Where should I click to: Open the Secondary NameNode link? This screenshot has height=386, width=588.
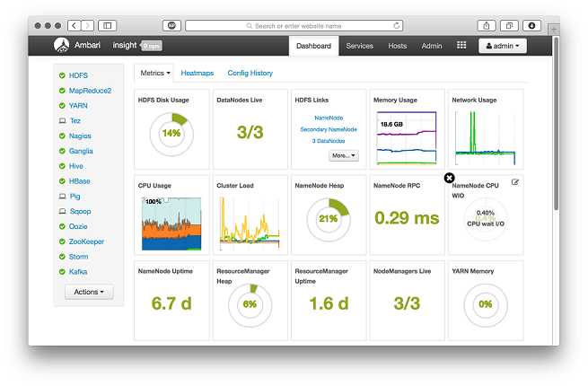(x=329, y=129)
